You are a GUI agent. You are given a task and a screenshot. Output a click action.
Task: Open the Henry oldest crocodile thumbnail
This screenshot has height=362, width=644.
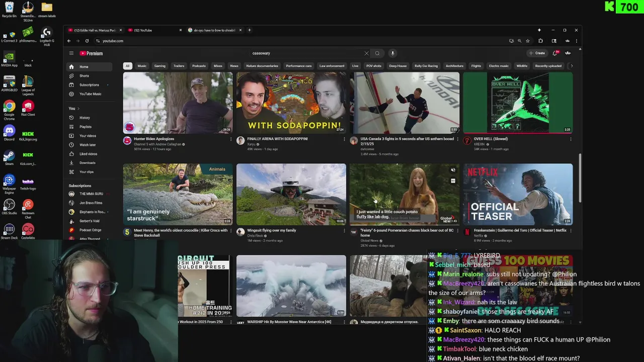(x=178, y=194)
